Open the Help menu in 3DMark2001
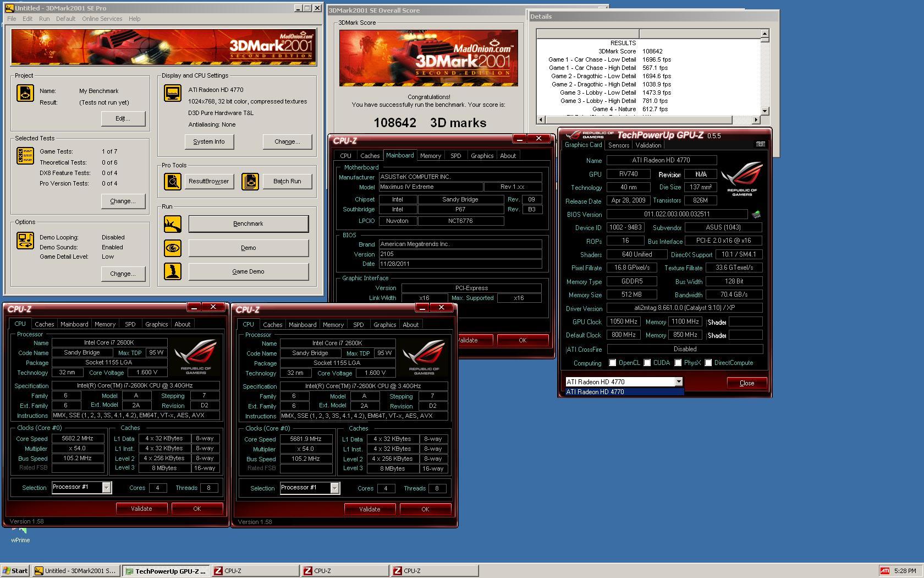 pyautogui.click(x=135, y=19)
